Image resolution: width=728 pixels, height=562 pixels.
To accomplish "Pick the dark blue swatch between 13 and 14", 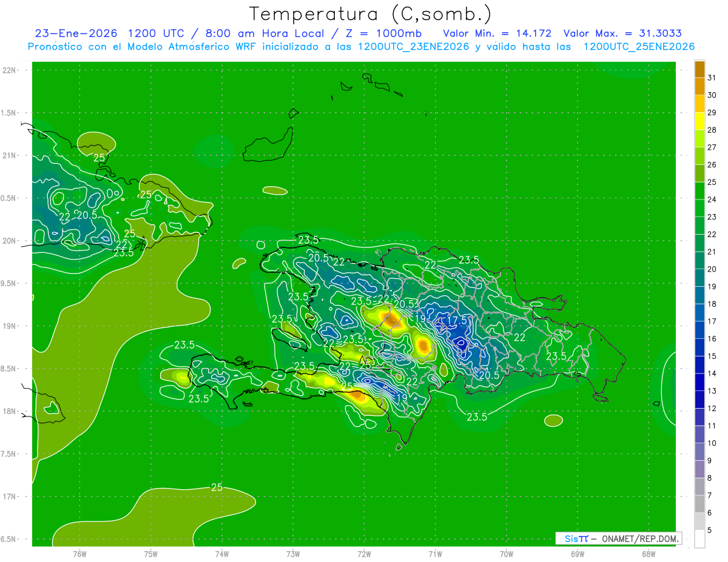I will (699, 382).
